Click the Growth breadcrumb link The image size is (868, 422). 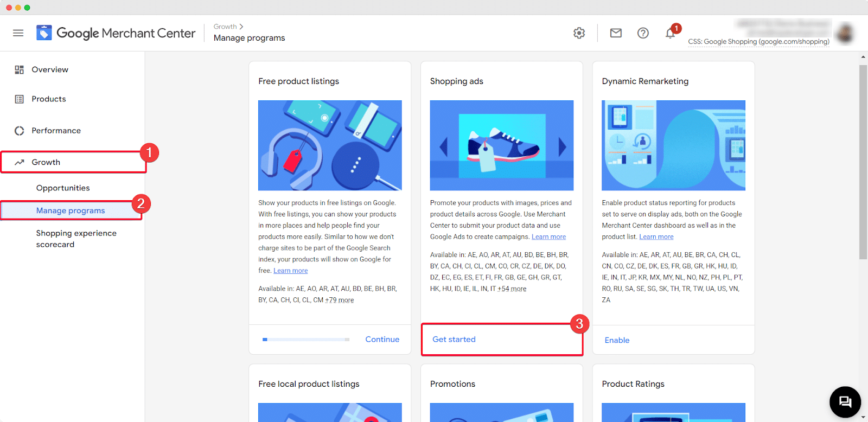click(x=225, y=27)
